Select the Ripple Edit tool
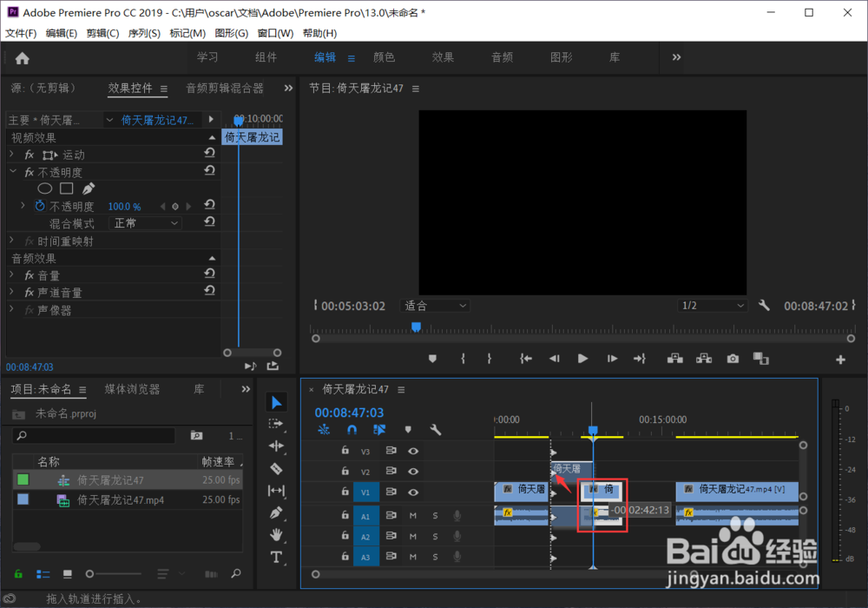868x608 pixels. [276, 446]
